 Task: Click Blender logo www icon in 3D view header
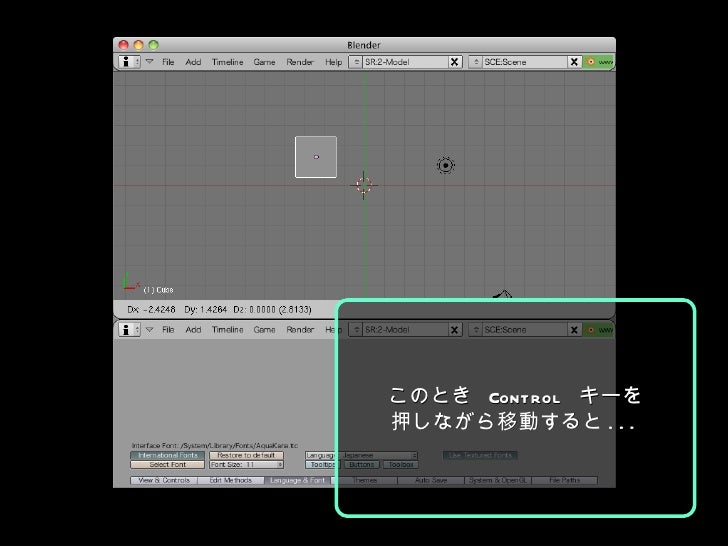(599, 62)
